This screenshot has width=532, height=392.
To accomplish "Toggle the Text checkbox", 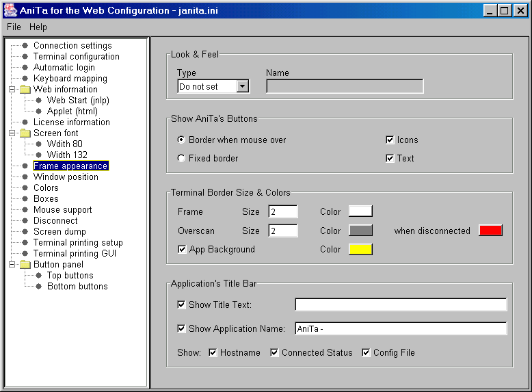I will pos(390,158).
